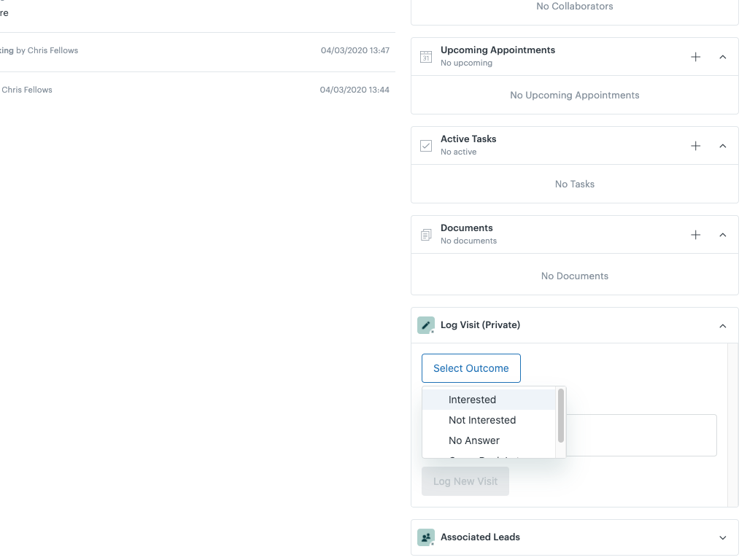Click the Upcoming Appointments calendar icon
Viewport: 747px width, 560px height.
click(x=426, y=56)
